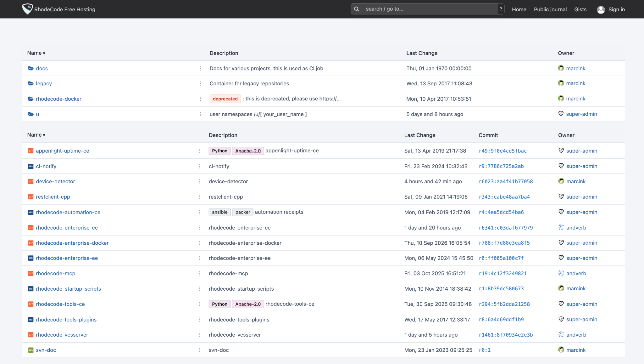The width and height of the screenshot is (644, 364).
Task: Click the search magnifier icon
Action: click(357, 9)
